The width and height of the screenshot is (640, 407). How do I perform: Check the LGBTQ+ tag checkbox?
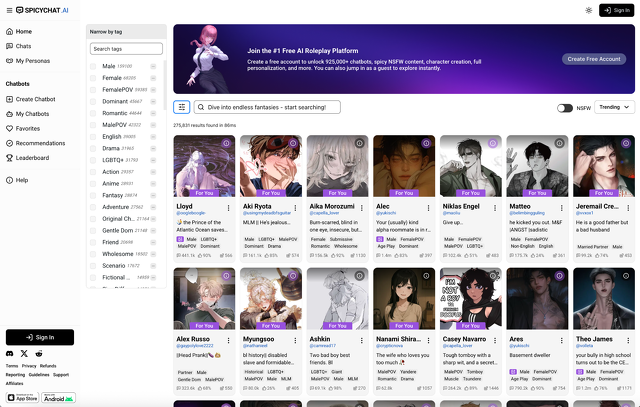[x=93, y=160]
